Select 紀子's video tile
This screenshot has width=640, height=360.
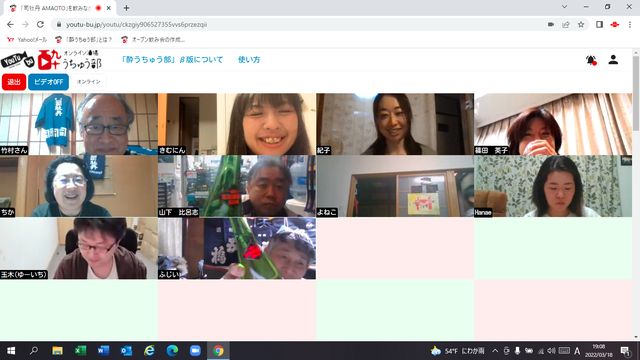395,124
